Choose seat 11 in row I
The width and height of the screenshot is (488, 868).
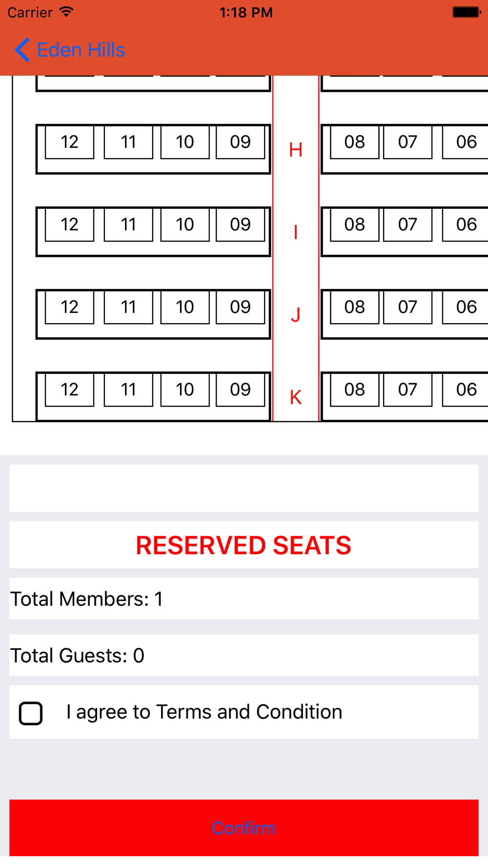tap(128, 225)
